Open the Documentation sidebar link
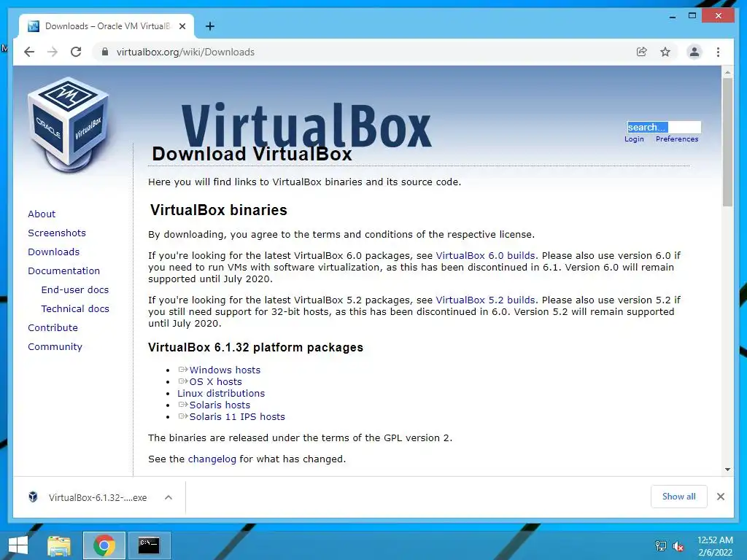 tap(64, 271)
